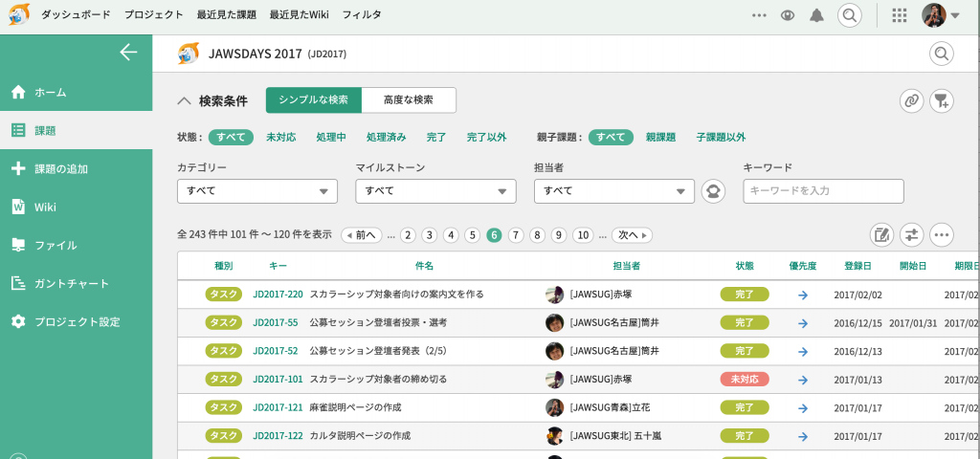The image size is (980, 459).
Task: Switch to シンプルな検索 tab
Action: pos(314,99)
